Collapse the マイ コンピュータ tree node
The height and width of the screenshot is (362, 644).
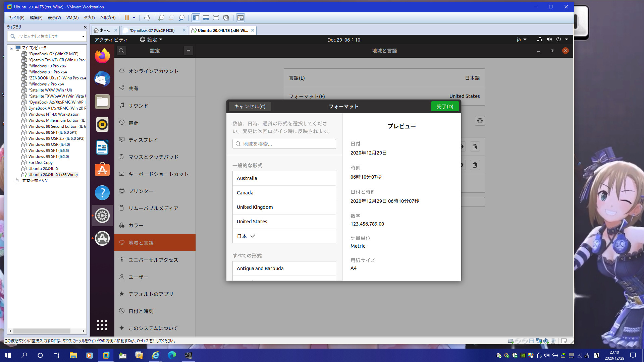(x=11, y=48)
